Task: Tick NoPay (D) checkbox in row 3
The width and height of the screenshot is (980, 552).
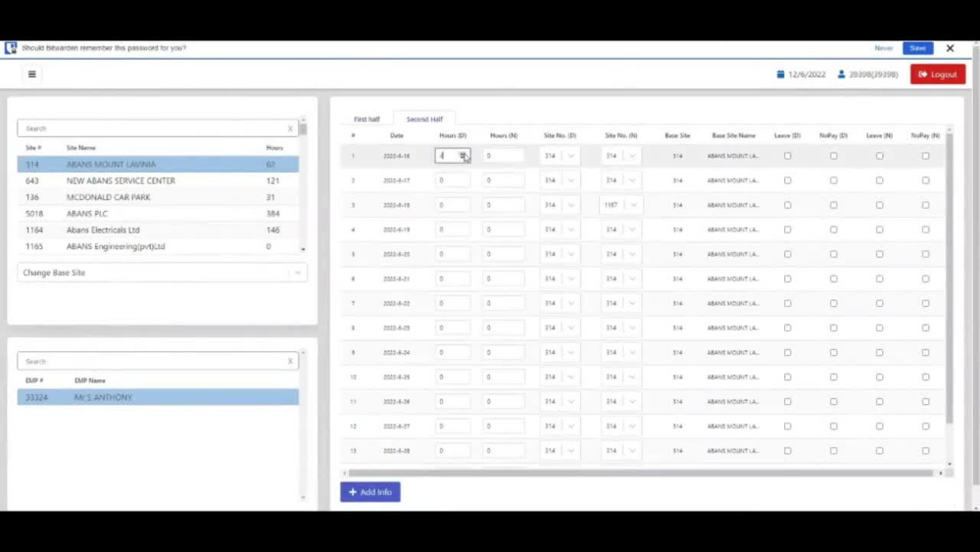Action: [834, 205]
